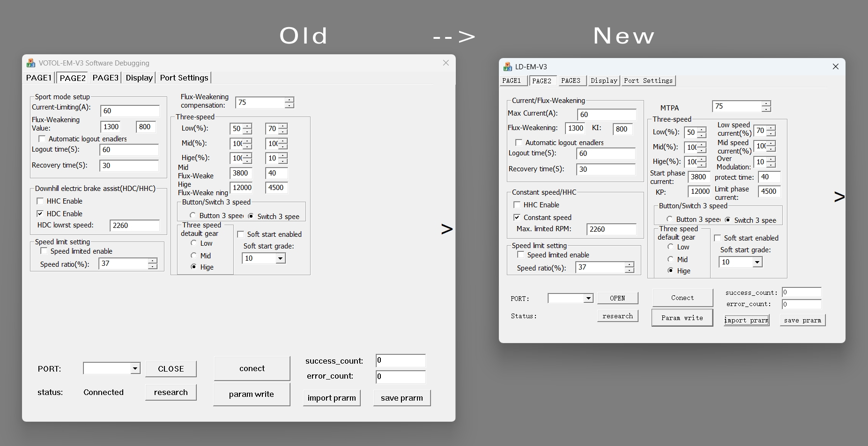The image size is (868, 446).
Task: Click Recovery time(S) field in LD-EM-V3
Action: [606, 169]
